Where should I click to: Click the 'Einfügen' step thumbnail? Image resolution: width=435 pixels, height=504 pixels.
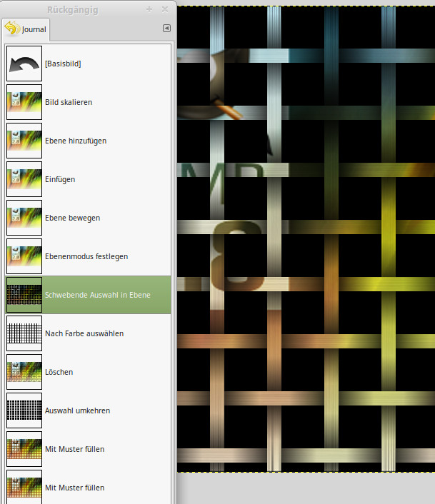click(24, 179)
